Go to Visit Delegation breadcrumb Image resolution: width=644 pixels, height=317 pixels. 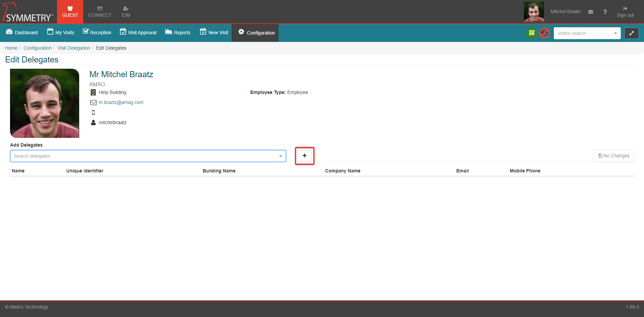74,48
